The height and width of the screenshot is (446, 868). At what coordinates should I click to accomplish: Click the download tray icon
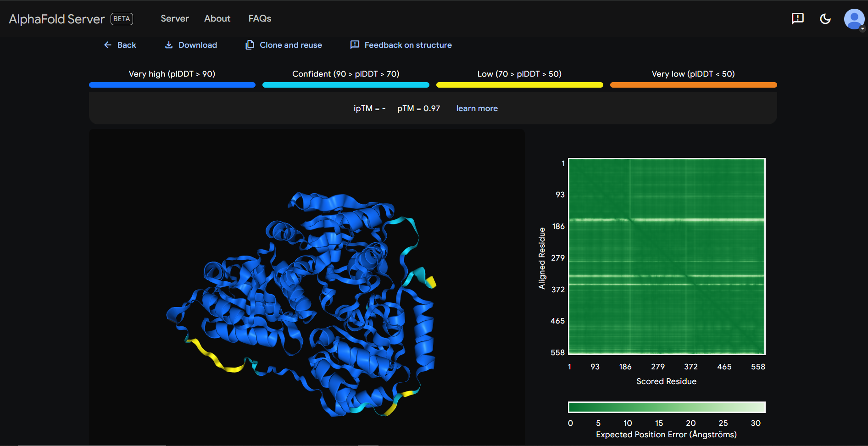[x=169, y=45]
